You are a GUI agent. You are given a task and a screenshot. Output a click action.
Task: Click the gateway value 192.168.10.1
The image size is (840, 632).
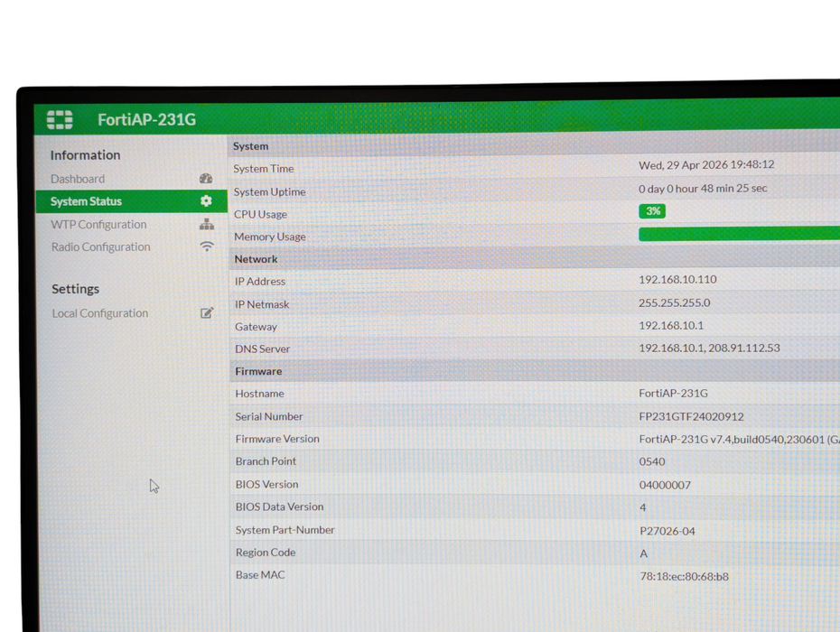pos(671,326)
